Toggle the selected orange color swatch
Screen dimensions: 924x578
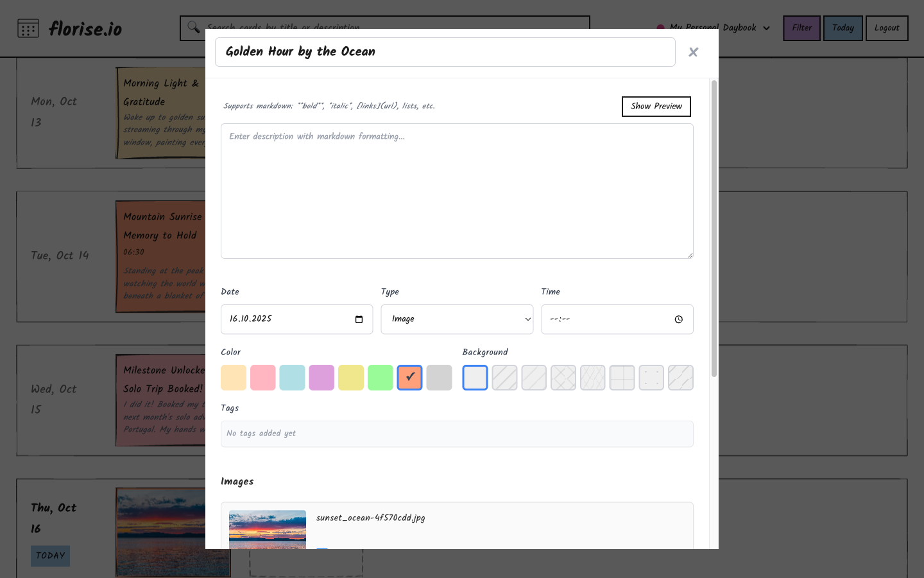tap(409, 378)
